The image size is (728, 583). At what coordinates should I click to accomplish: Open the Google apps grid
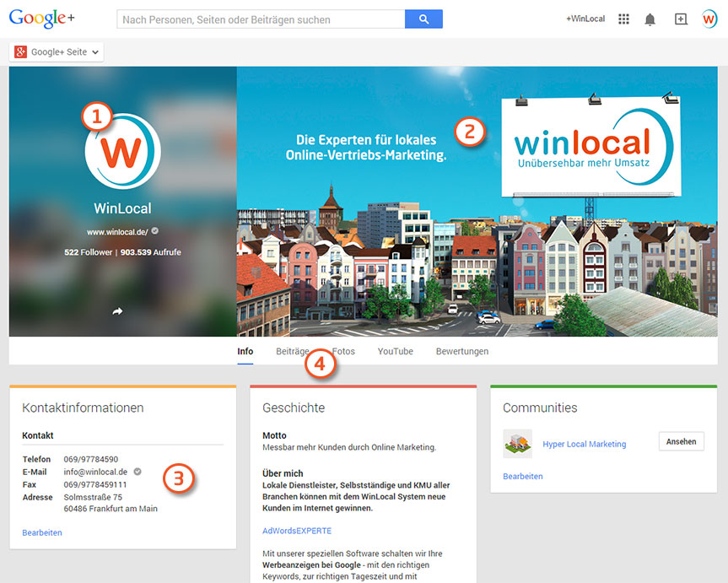(x=623, y=19)
